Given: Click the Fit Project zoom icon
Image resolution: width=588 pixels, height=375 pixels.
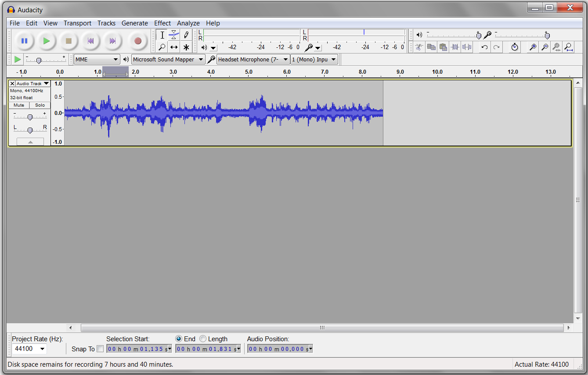Looking at the screenshot, I should pos(568,47).
